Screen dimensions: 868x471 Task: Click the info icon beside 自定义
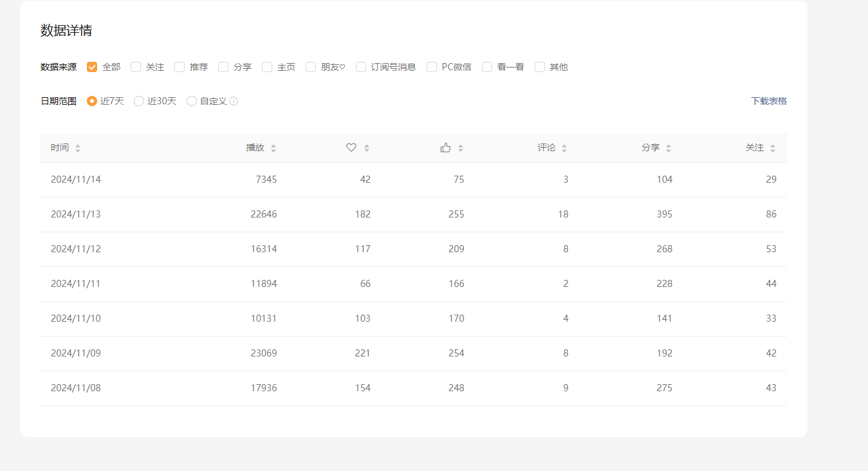coord(234,101)
